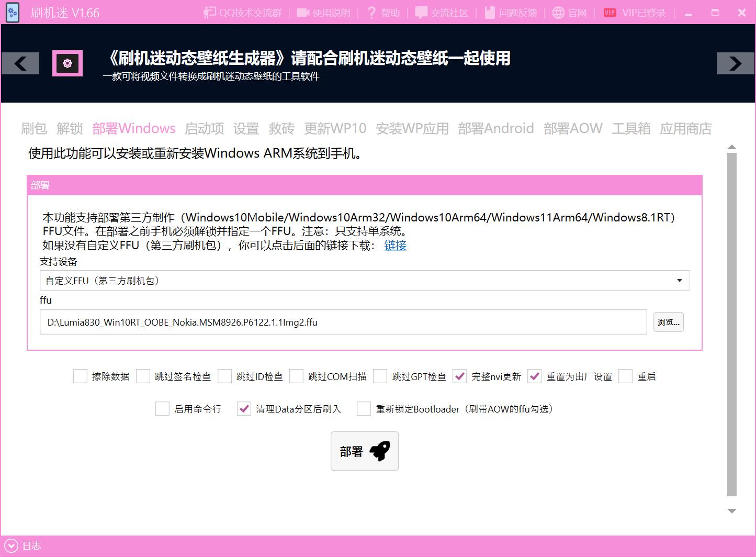
Task: Click the ffu file path field
Action: (343, 322)
